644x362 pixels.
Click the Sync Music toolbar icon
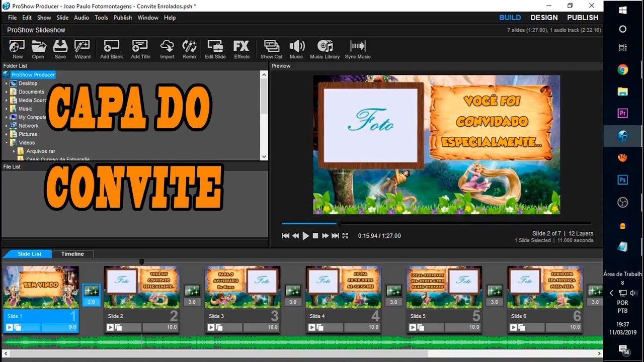pyautogui.click(x=358, y=49)
